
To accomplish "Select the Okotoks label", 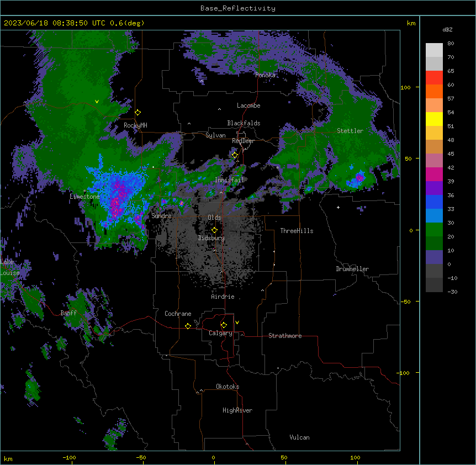I will [228, 387].
